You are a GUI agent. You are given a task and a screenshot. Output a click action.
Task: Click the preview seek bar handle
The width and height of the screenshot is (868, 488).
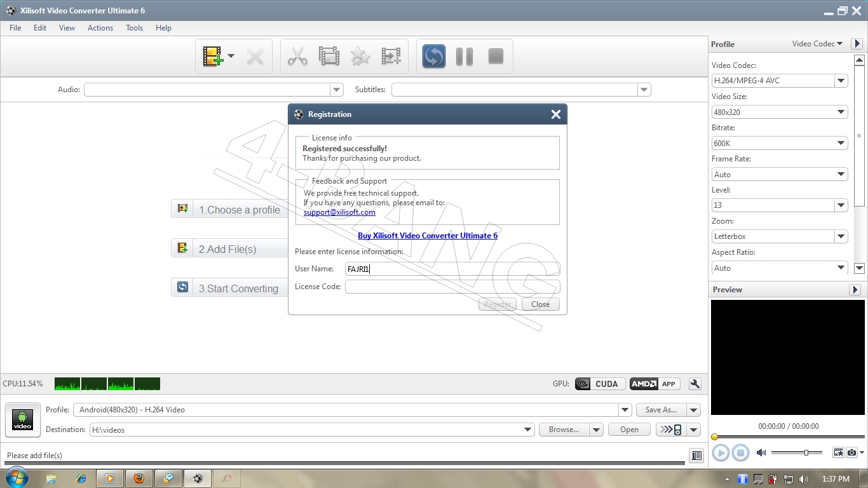[715, 437]
